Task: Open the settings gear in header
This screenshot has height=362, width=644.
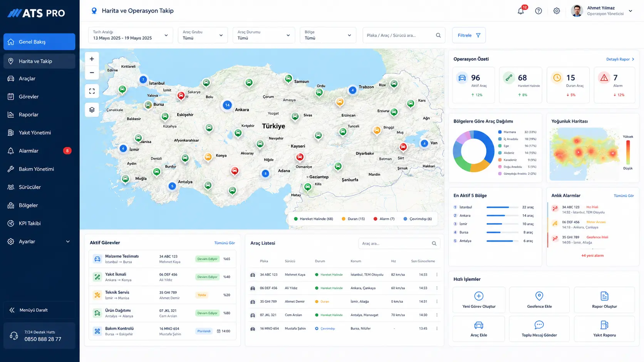Action: tap(557, 11)
